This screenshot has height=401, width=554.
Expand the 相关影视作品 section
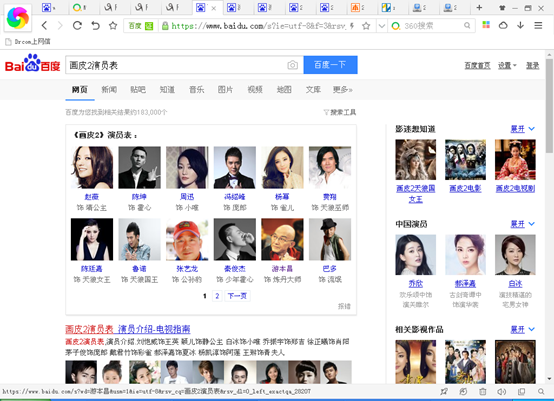(523, 330)
